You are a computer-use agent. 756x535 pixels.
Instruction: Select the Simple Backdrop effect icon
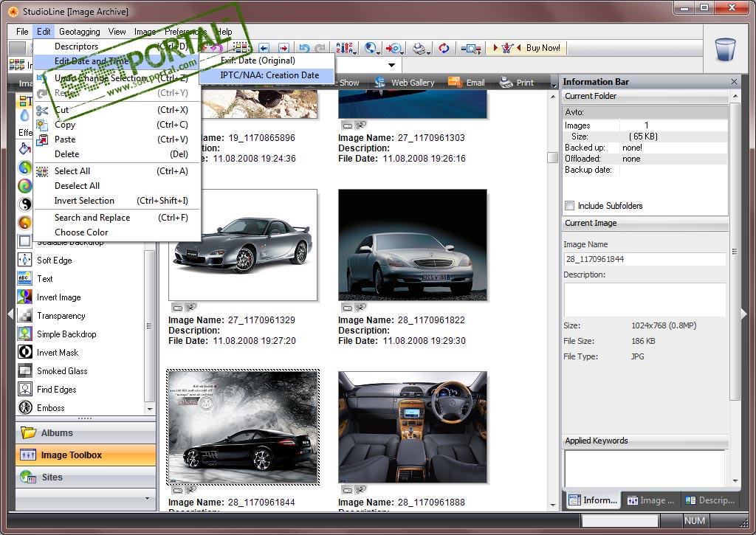click(24, 334)
